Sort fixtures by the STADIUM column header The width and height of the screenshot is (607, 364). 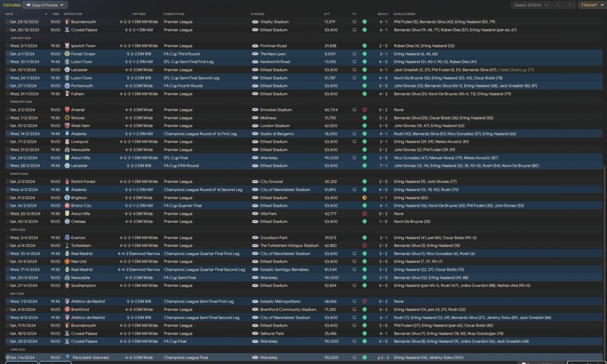pos(258,14)
